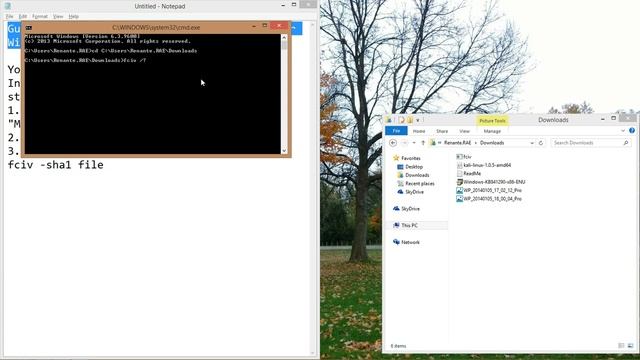The height and width of the screenshot is (360, 640).
Task: Click the Picture Tools contextual tab
Action: click(492, 121)
